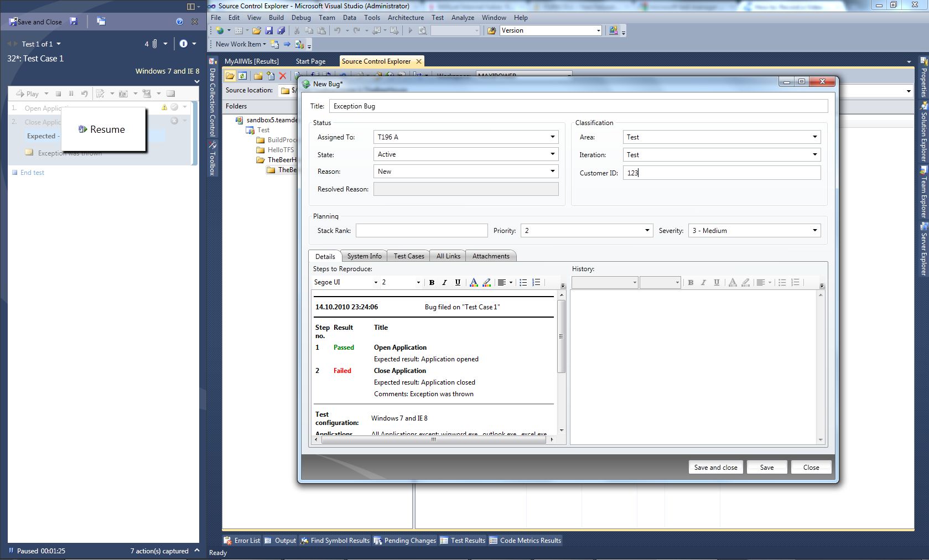
Task: Switch to the Test Cases tab
Action: (x=409, y=256)
